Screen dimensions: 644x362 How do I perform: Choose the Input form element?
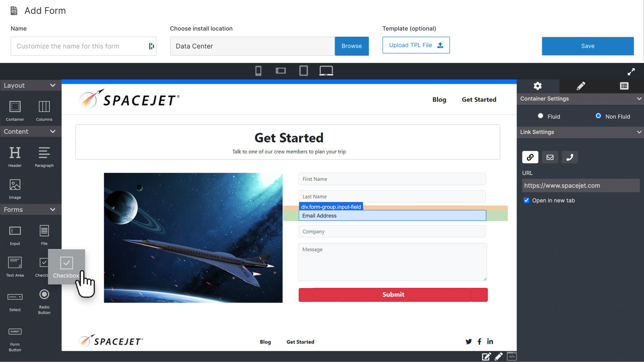tap(15, 235)
